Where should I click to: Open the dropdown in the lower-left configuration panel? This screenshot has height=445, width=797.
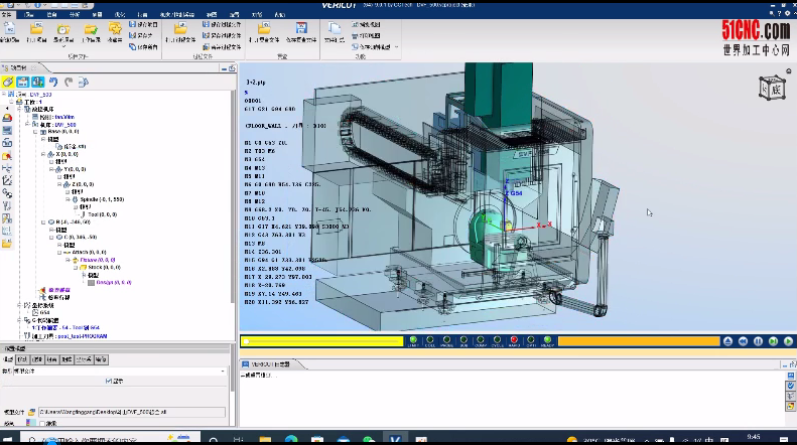(225, 371)
